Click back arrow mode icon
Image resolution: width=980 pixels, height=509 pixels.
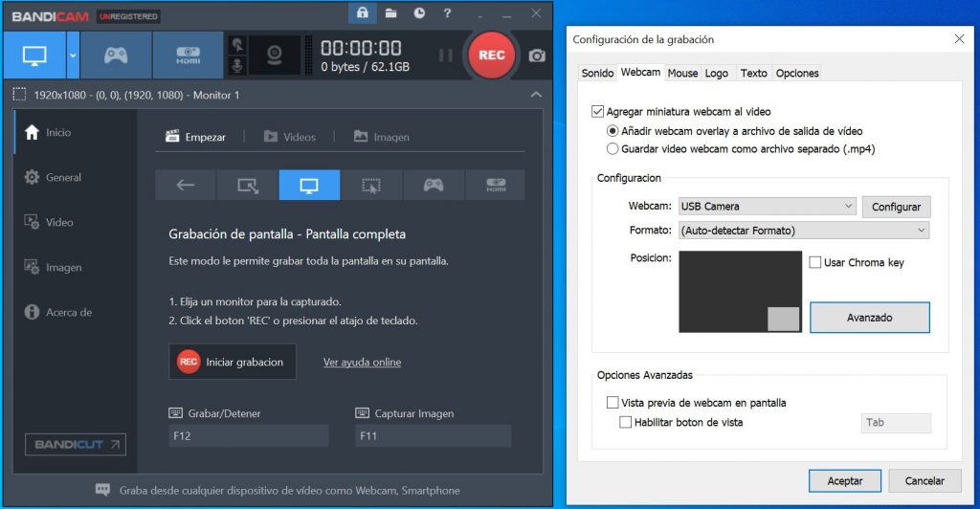tap(185, 186)
